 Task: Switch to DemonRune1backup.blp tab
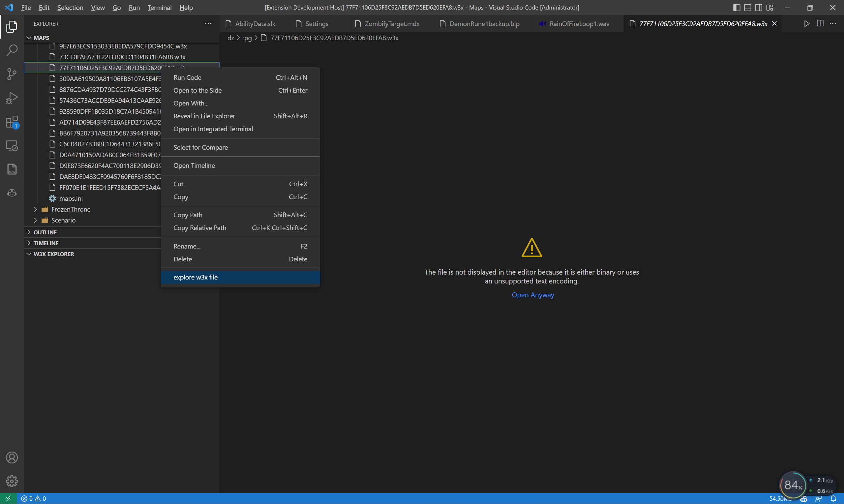pyautogui.click(x=484, y=23)
